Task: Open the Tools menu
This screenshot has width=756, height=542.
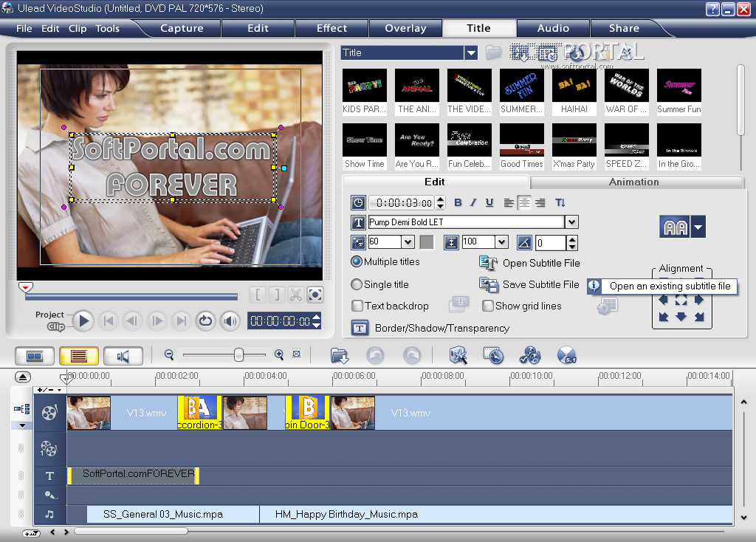Action: click(x=108, y=29)
